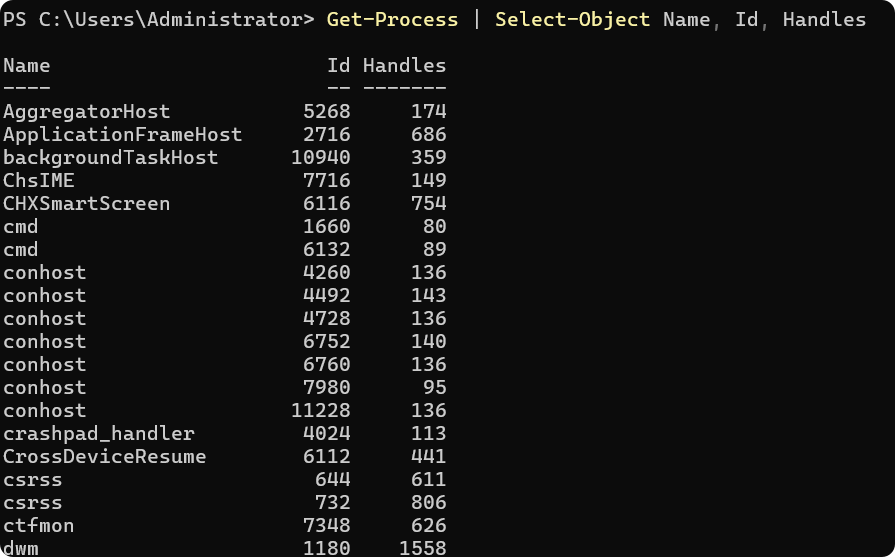Click the CHXSmartScreen process name
Viewport: 895px width, 557px height.
click(x=87, y=204)
